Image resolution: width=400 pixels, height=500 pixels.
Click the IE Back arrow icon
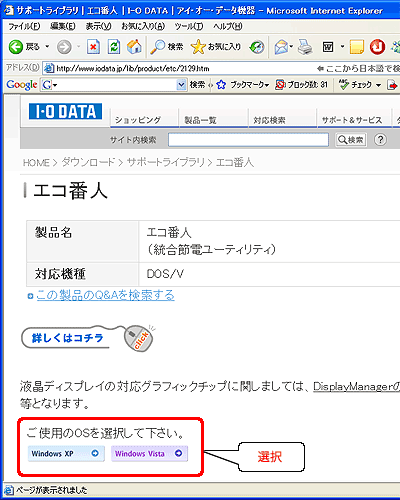tap(16, 47)
